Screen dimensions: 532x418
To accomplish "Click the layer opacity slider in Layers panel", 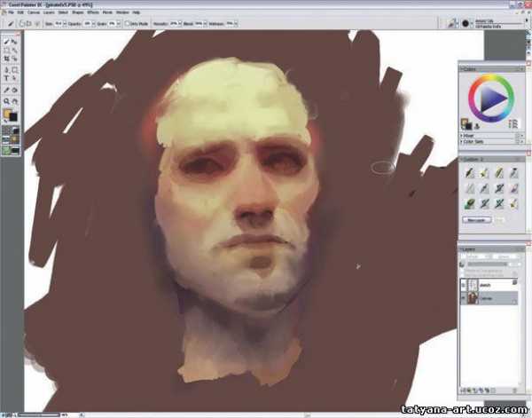I will coord(488,264).
